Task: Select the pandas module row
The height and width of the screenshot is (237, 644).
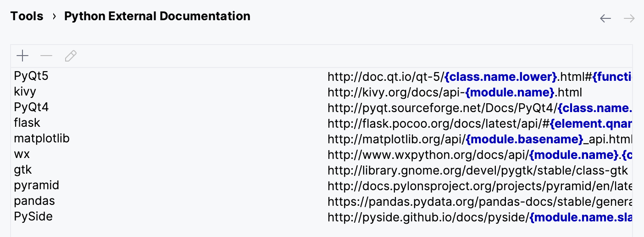Action: pyautogui.click(x=322, y=201)
